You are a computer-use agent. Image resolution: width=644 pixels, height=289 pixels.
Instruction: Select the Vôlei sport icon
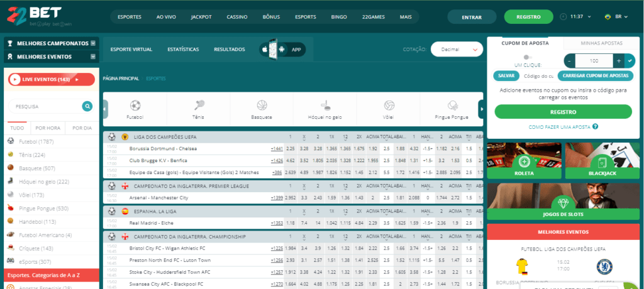coord(389,105)
